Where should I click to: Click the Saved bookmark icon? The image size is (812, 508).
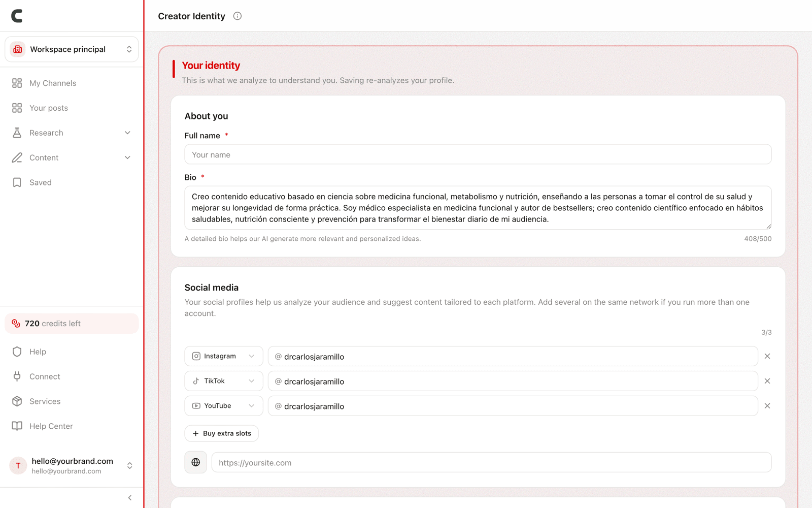click(17, 182)
